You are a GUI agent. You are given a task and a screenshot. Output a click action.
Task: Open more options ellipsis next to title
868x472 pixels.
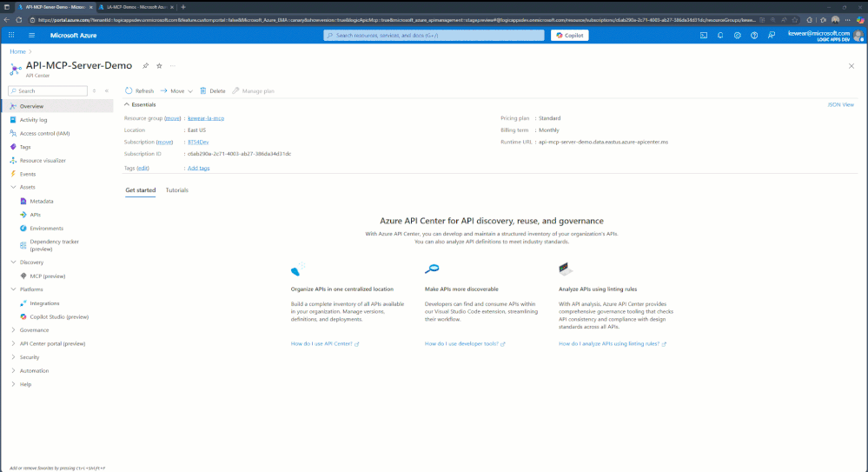[x=173, y=65]
